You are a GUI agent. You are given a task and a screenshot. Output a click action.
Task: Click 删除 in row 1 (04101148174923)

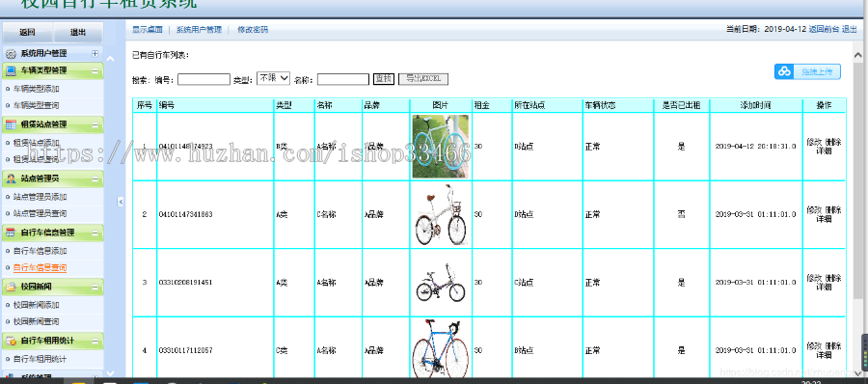point(833,142)
